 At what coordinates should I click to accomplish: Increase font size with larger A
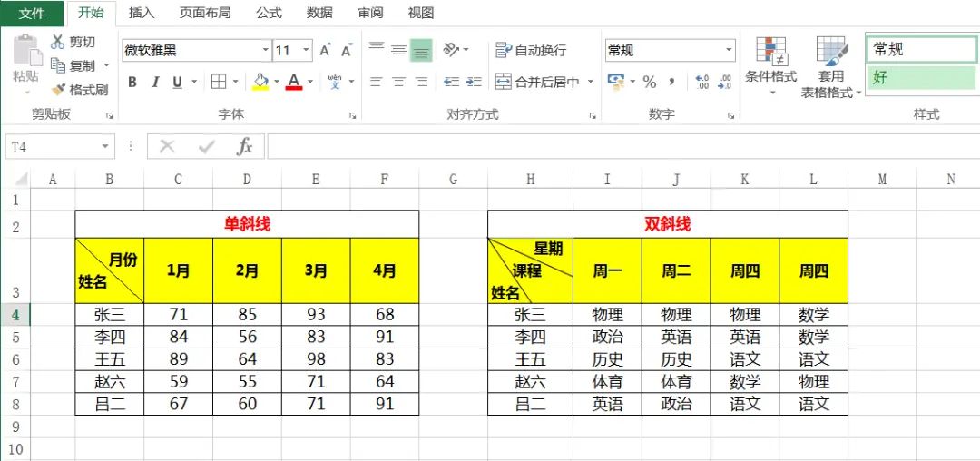coord(325,50)
